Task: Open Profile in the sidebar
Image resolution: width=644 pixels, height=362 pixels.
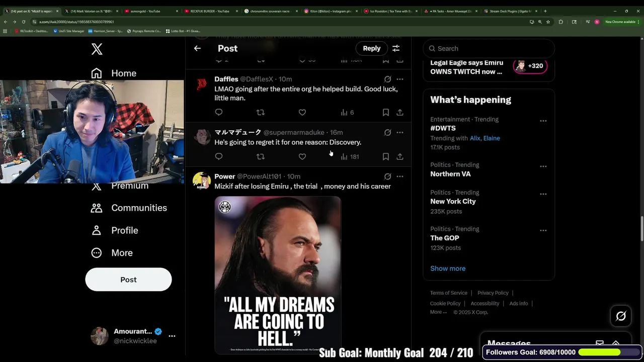Action: [115, 230]
